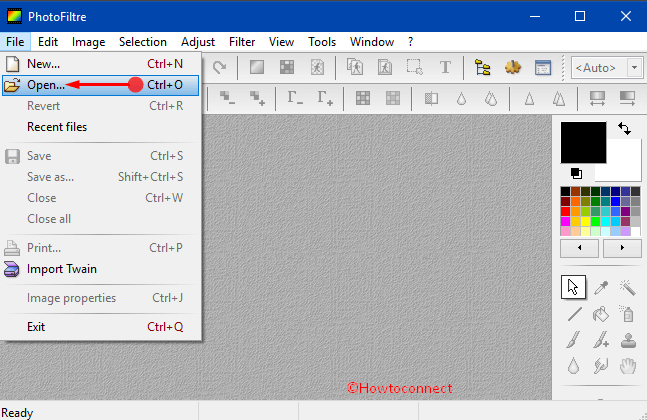Open the Adjust menu
The width and height of the screenshot is (647, 420).
pos(198,42)
